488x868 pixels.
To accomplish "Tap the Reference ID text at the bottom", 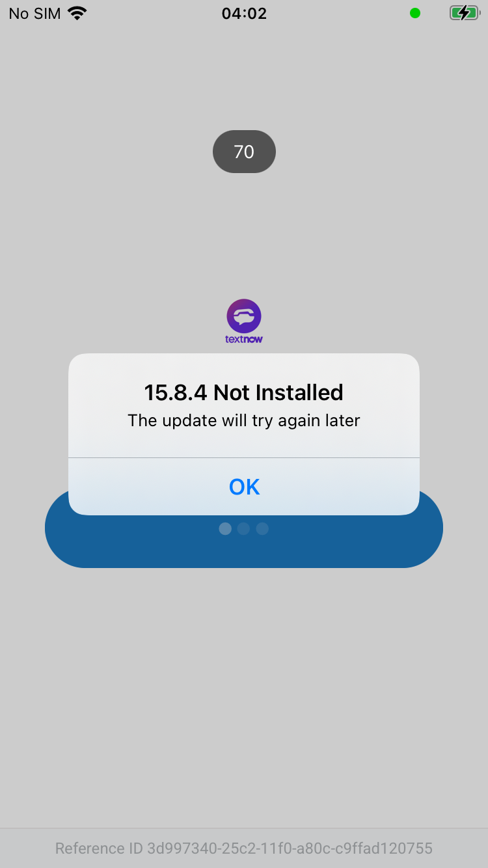I will point(244,848).
